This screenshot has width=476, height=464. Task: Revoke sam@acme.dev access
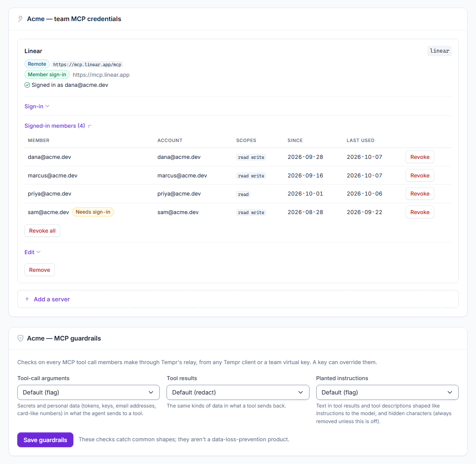420,212
